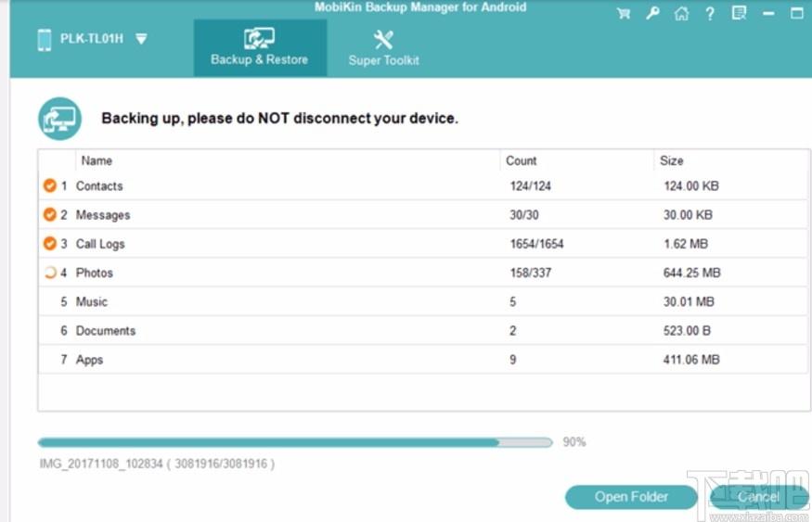Click Messages count 30/30

click(x=524, y=215)
